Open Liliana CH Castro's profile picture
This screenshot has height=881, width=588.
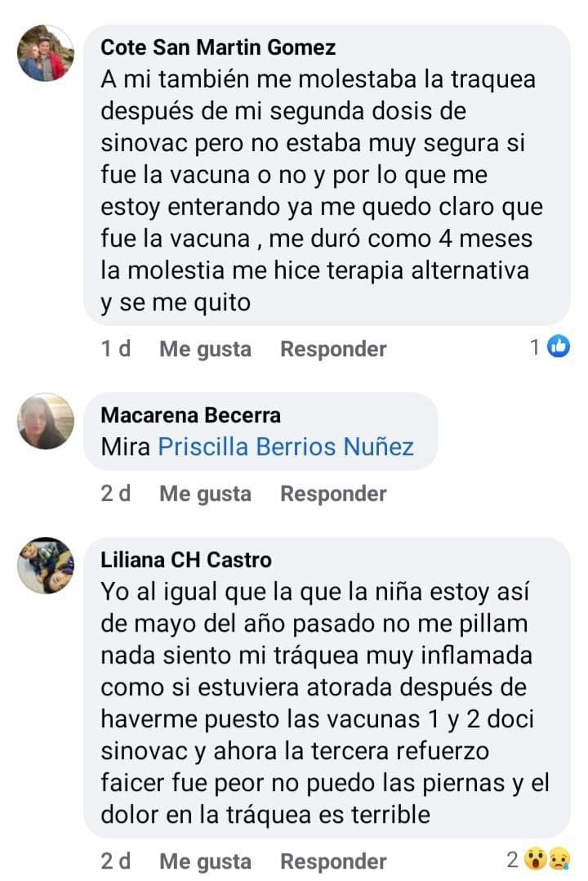coord(46,566)
